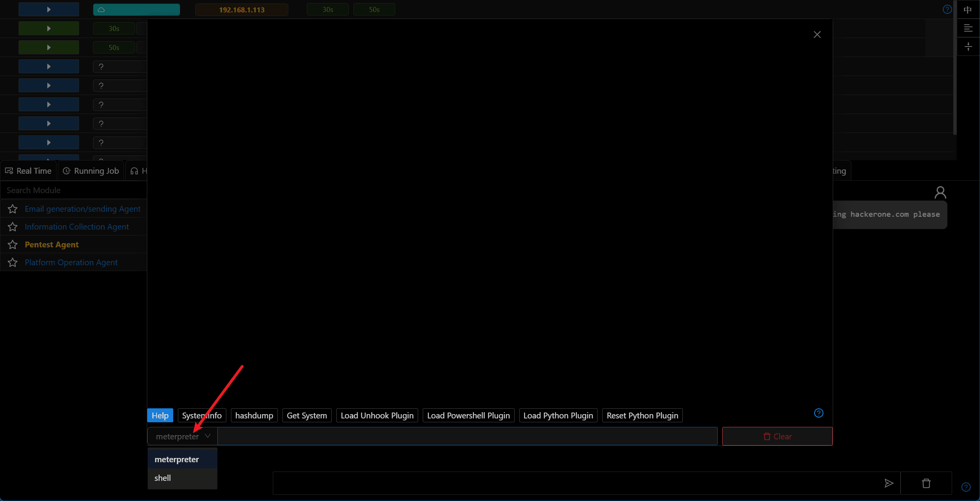The height and width of the screenshot is (501, 980).
Task: Click the help question mark icon above Clear
Action: [x=818, y=413]
